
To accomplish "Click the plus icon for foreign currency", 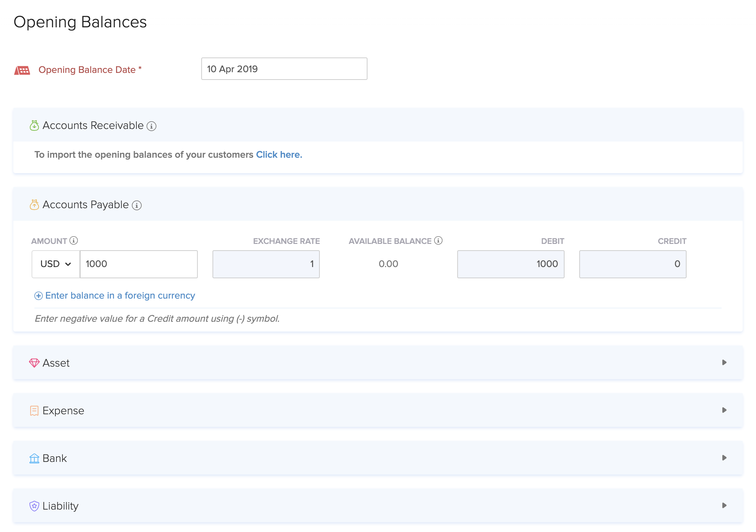I will [x=39, y=296].
